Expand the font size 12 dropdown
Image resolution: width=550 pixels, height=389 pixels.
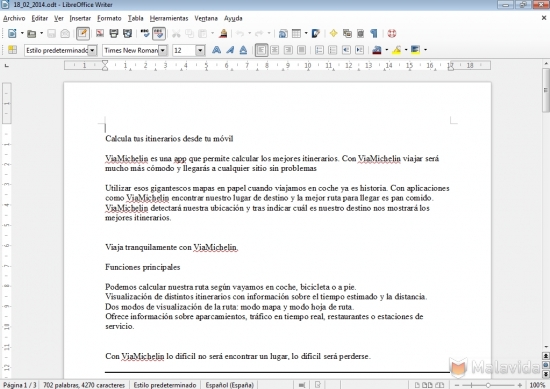click(x=200, y=51)
